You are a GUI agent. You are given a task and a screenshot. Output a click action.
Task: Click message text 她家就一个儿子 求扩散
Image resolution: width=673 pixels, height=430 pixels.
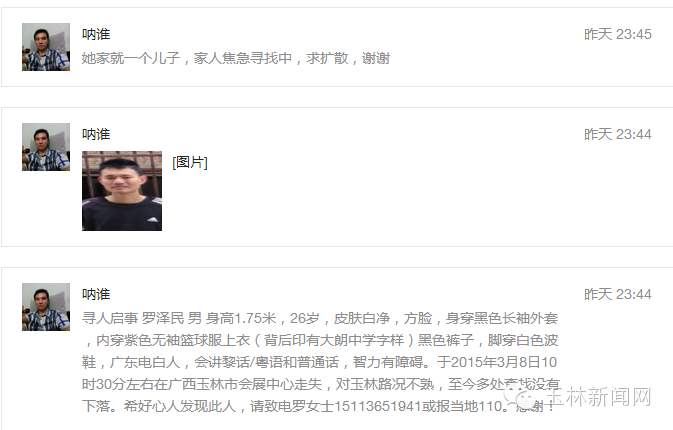click(236, 58)
